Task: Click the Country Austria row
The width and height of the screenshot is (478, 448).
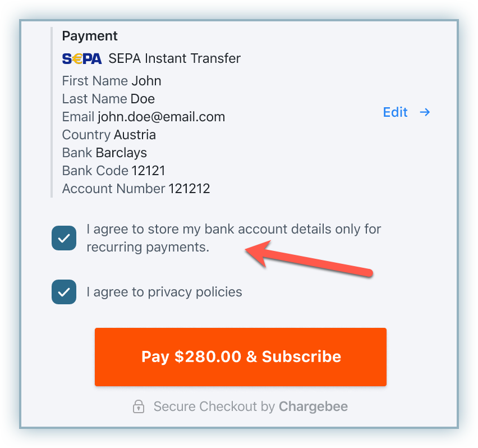Action: (x=109, y=135)
